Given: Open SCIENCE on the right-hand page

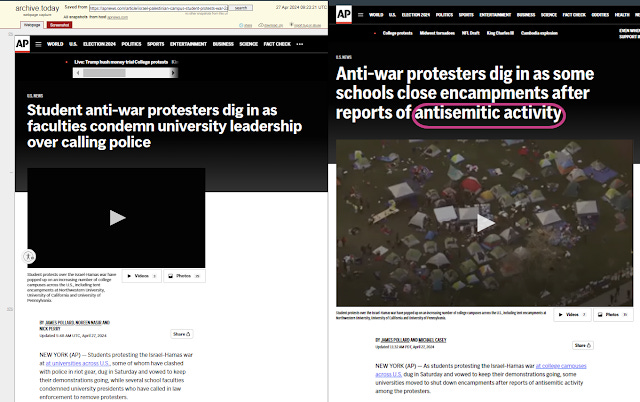Looking at the screenshot, I should coord(549,15).
